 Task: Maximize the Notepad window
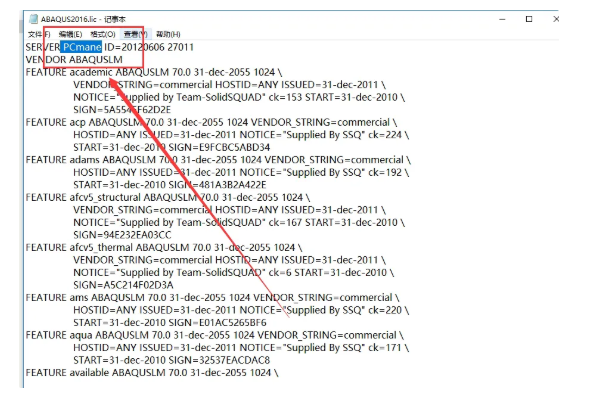[529, 19]
